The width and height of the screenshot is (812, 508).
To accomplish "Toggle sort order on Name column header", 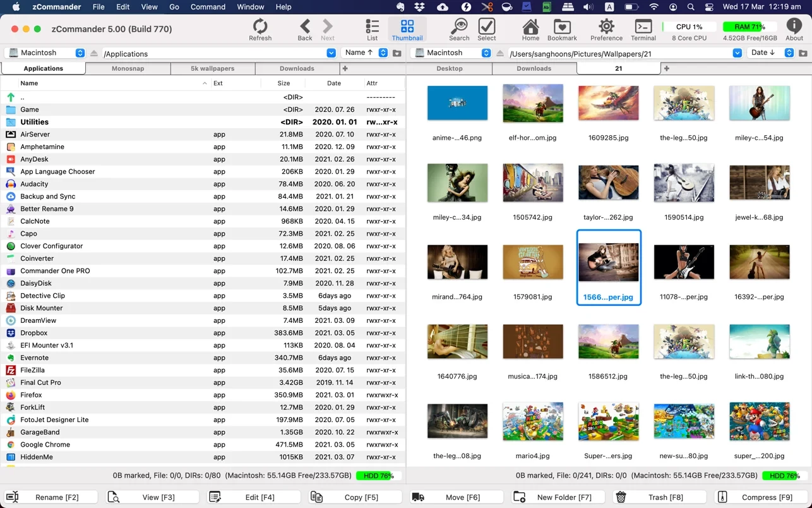I will click(x=29, y=83).
